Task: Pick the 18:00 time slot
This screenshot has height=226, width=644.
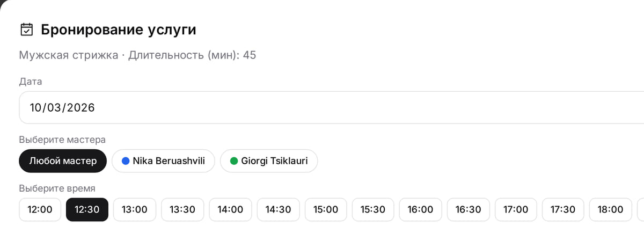Action: pos(611,209)
